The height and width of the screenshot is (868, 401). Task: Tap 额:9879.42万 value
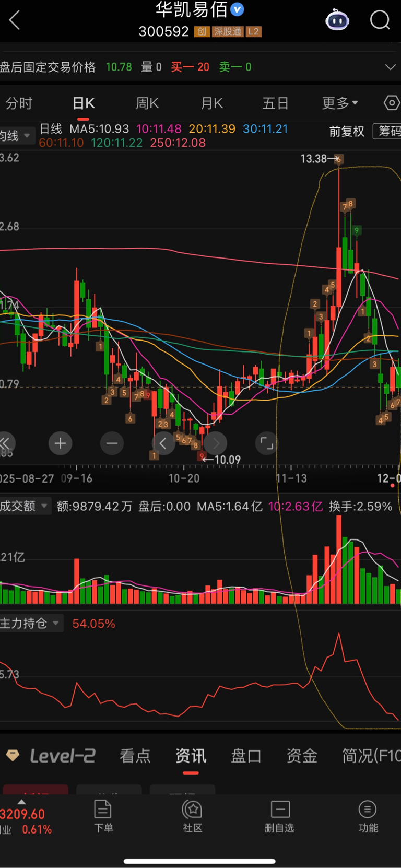[x=95, y=506]
